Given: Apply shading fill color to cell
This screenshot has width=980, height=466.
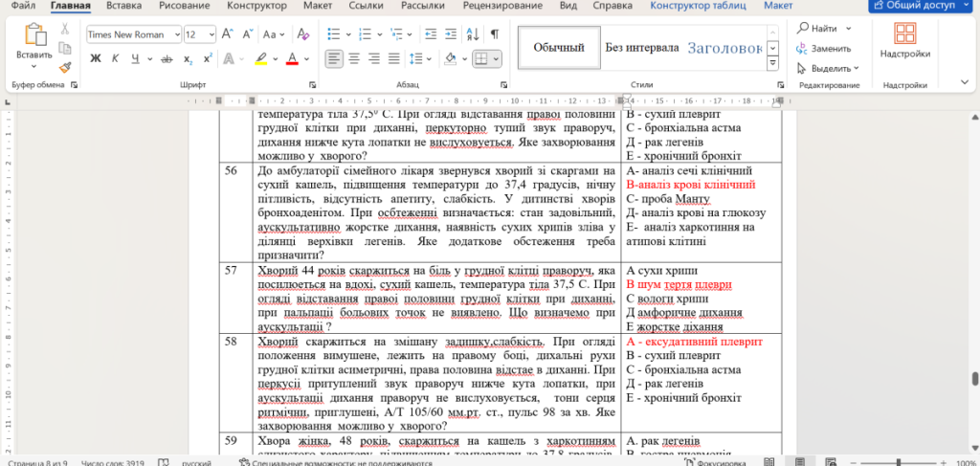Looking at the screenshot, I should [450, 58].
